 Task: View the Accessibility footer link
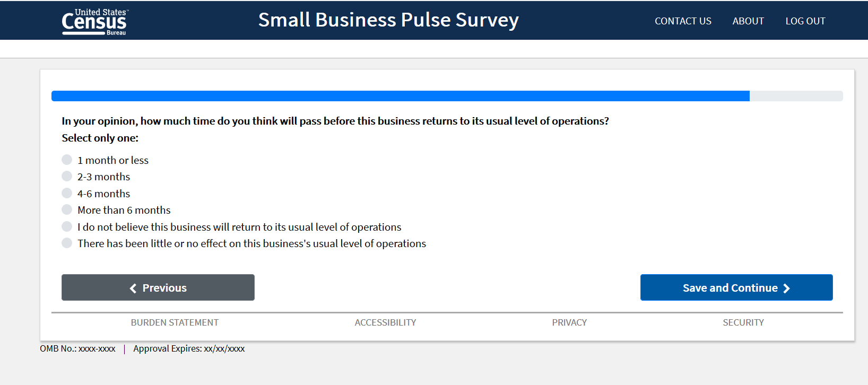385,322
